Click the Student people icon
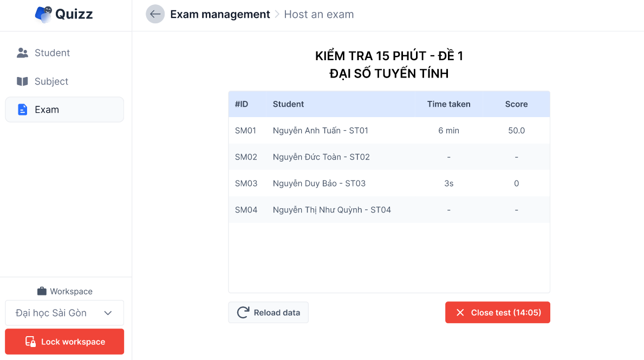Image resolution: width=644 pixels, height=360 pixels. [x=22, y=53]
